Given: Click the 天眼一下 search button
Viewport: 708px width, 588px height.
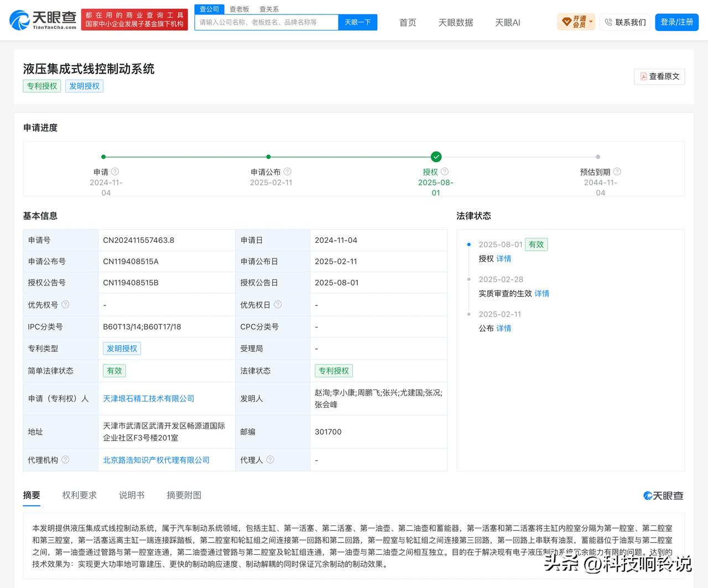Looking at the screenshot, I should click(357, 22).
